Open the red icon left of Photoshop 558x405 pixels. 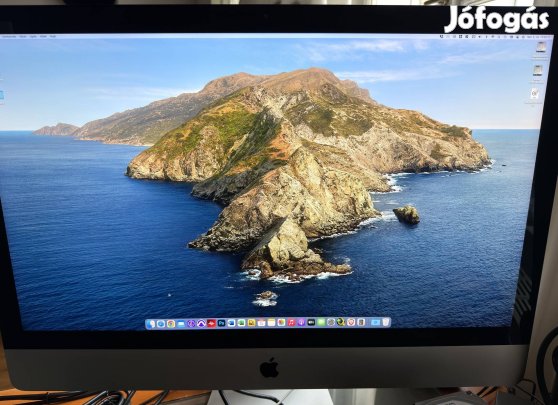tap(211, 323)
